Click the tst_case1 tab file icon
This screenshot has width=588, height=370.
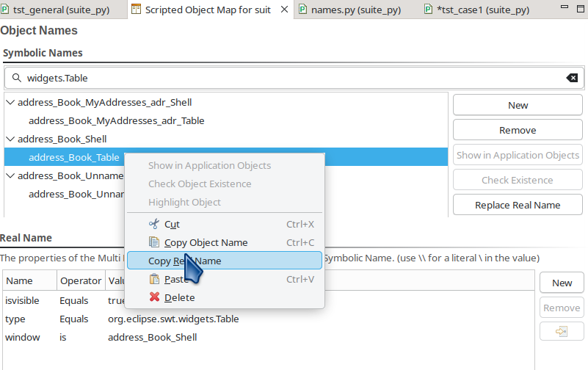[x=428, y=10]
